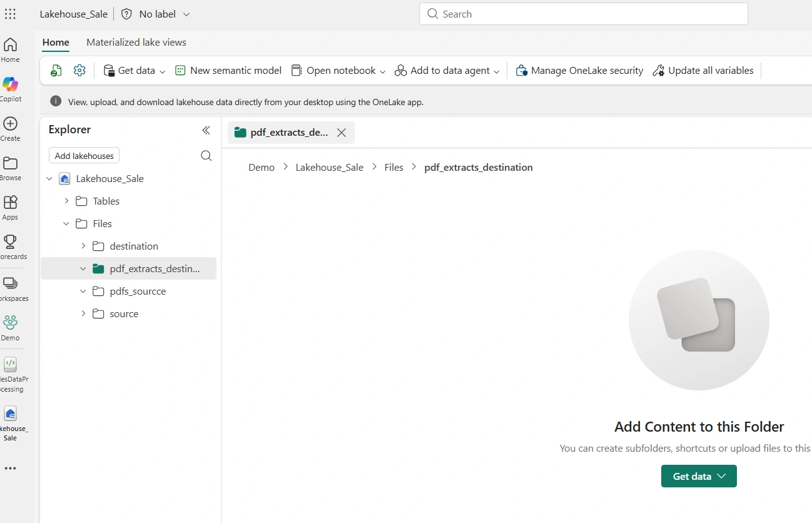Click Manage OneLake security
Viewport: 812px width, 523px height.
click(579, 71)
